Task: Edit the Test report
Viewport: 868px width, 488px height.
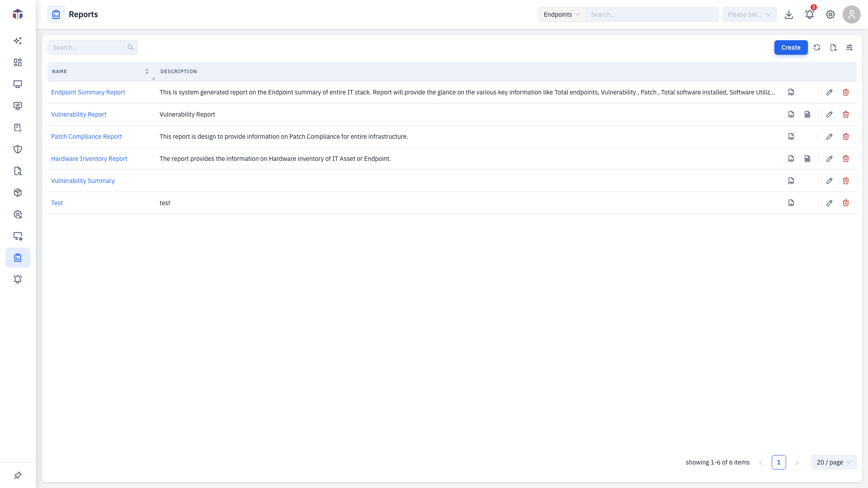Action: (x=830, y=203)
